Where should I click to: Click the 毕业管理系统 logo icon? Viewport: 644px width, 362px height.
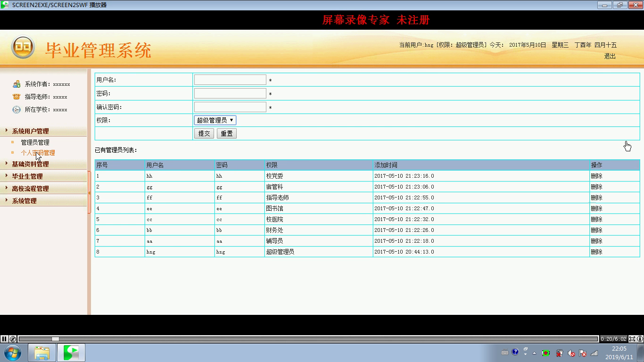pos(23,48)
